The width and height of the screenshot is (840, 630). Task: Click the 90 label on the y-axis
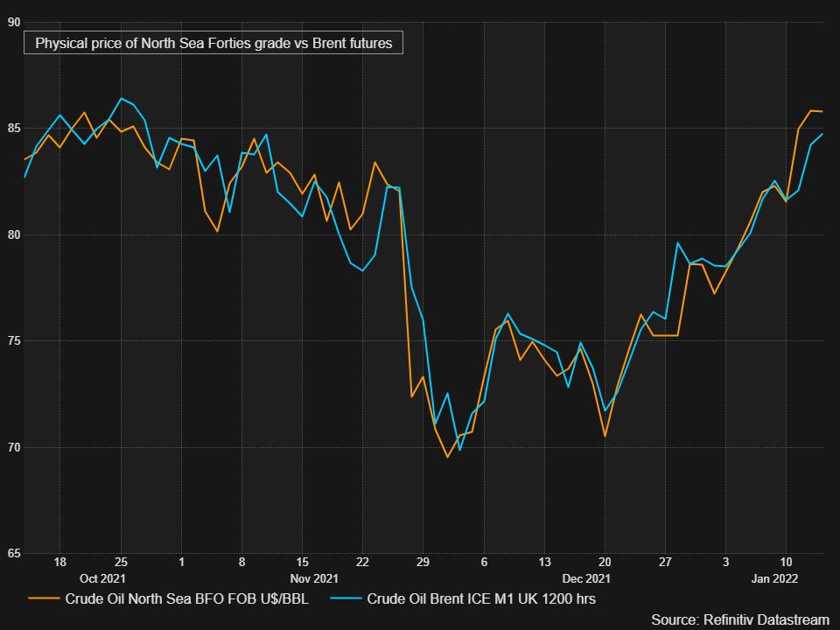tap(13, 22)
